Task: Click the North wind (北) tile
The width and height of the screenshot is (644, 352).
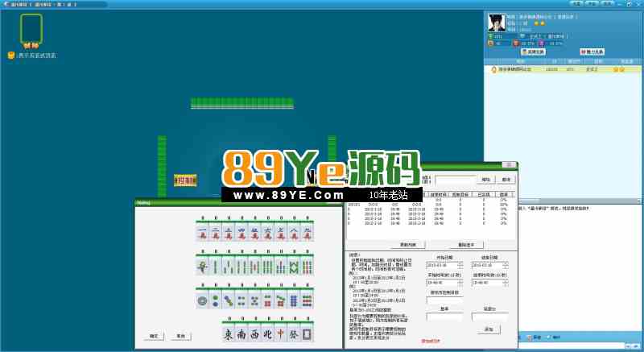Action: (267, 333)
